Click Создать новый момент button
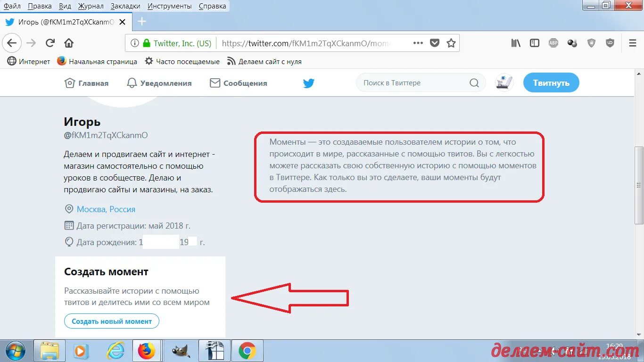644x362 pixels. coord(112,321)
